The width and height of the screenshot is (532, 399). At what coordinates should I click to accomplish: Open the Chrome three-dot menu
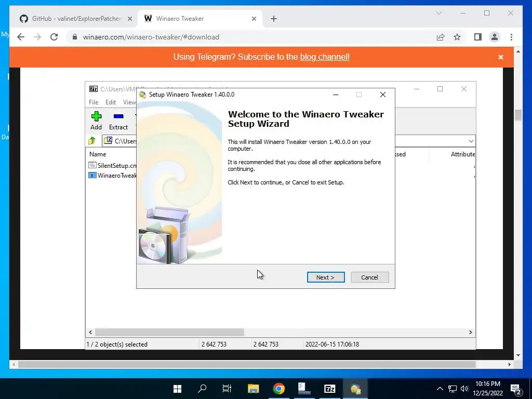tap(511, 37)
